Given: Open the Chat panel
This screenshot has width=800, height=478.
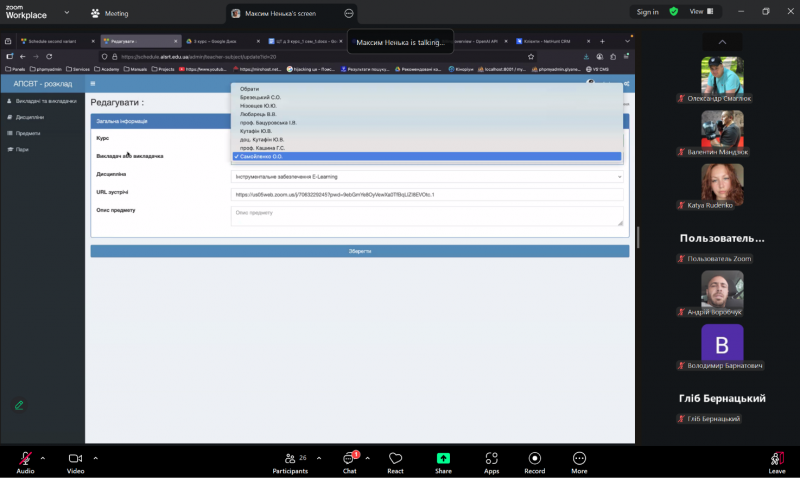Looking at the screenshot, I should tap(349, 459).
